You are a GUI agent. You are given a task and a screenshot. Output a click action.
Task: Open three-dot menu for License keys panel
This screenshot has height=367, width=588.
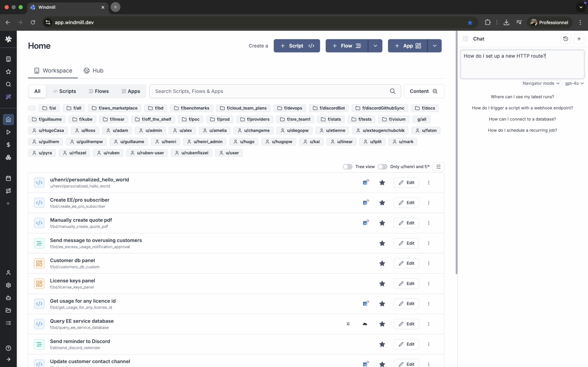[x=429, y=283]
